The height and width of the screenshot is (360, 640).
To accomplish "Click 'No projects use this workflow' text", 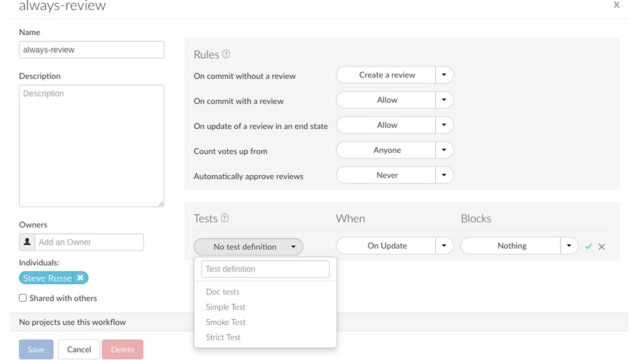I will 72,322.
